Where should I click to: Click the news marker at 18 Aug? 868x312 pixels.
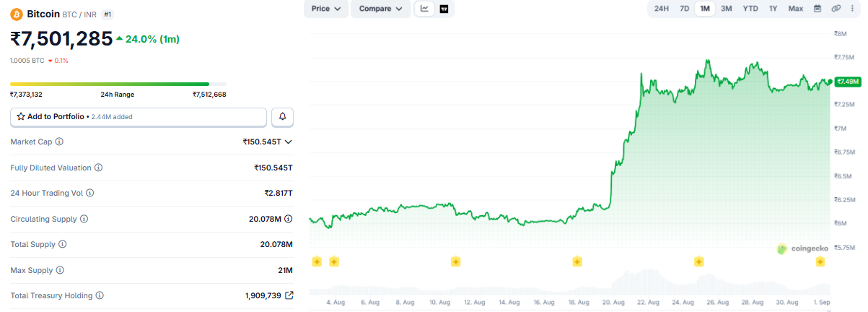(x=577, y=261)
